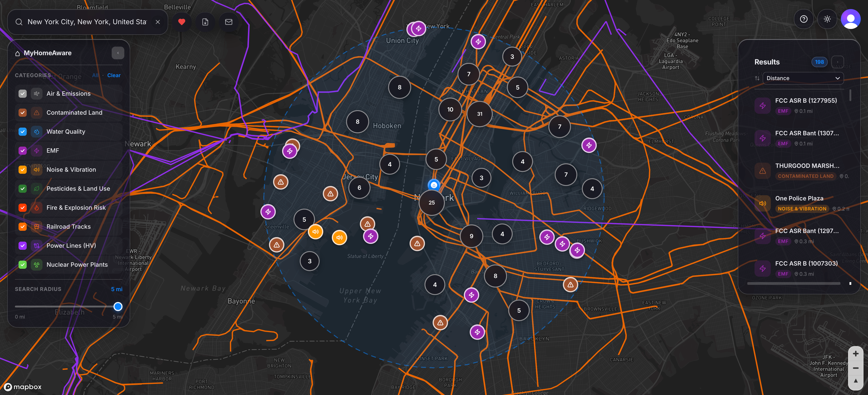
Task: Open THURGOOD MARSH... result
Action: point(799,171)
